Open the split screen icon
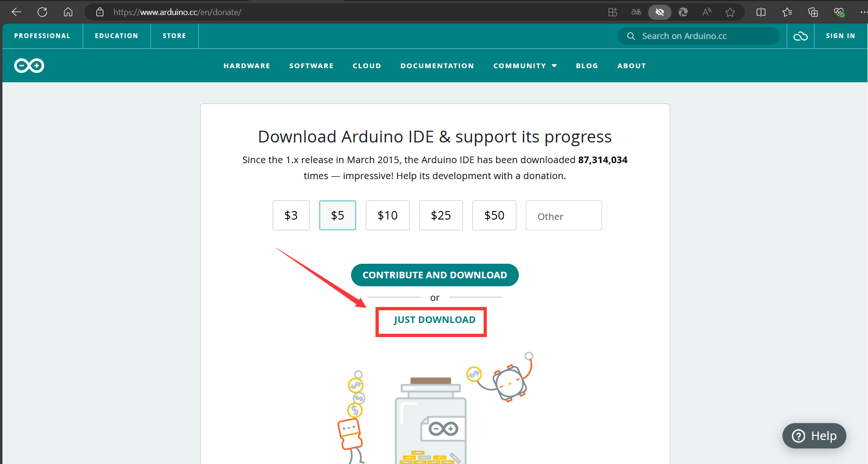Viewport: 868px width, 464px height. [761, 12]
